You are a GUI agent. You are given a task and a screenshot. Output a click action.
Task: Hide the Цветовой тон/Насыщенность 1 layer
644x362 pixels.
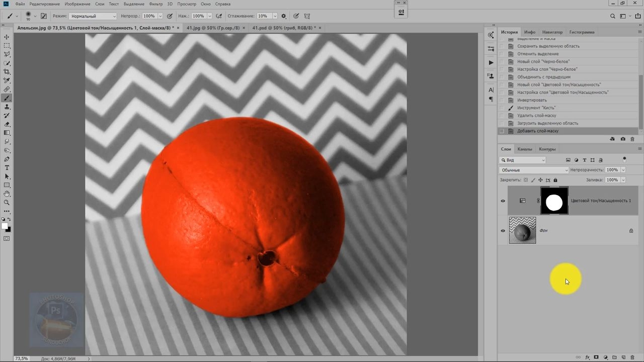[503, 201]
